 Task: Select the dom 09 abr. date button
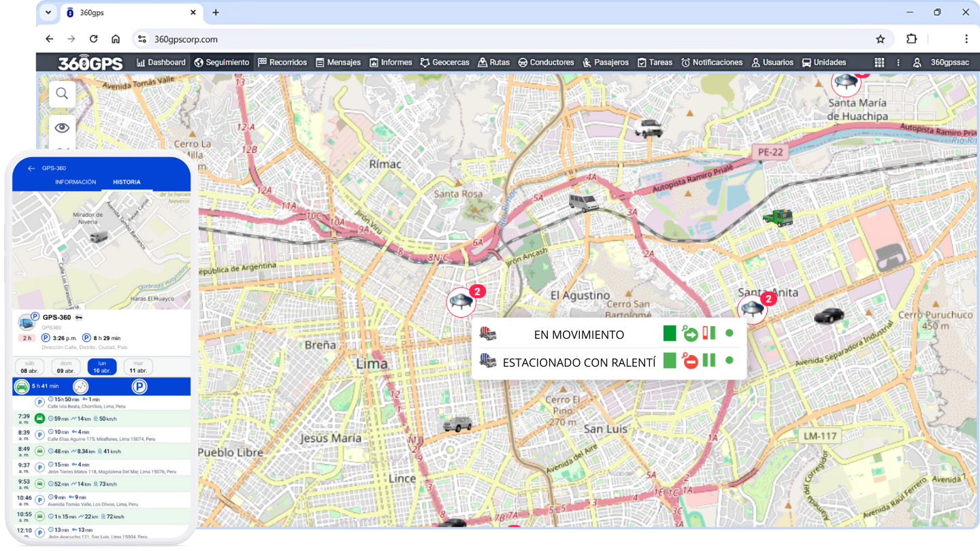(66, 367)
